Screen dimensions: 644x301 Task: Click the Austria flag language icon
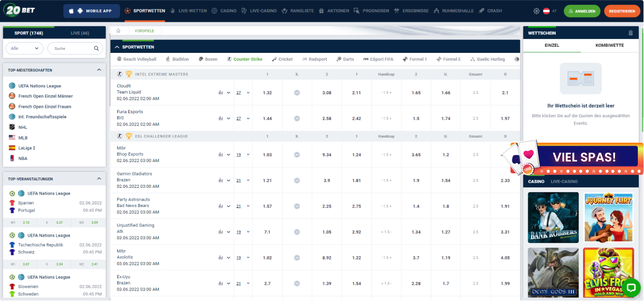coord(546,11)
